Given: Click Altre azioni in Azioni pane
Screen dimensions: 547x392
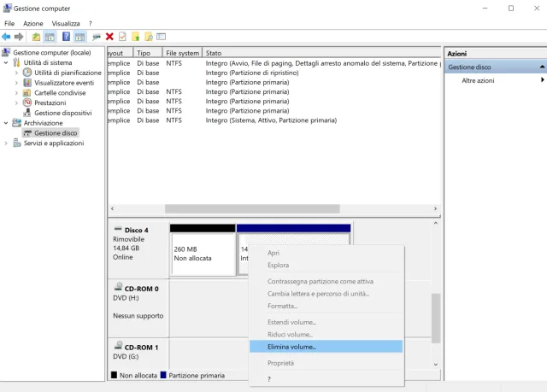Looking at the screenshot, I should pyautogui.click(x=478, y=80).
